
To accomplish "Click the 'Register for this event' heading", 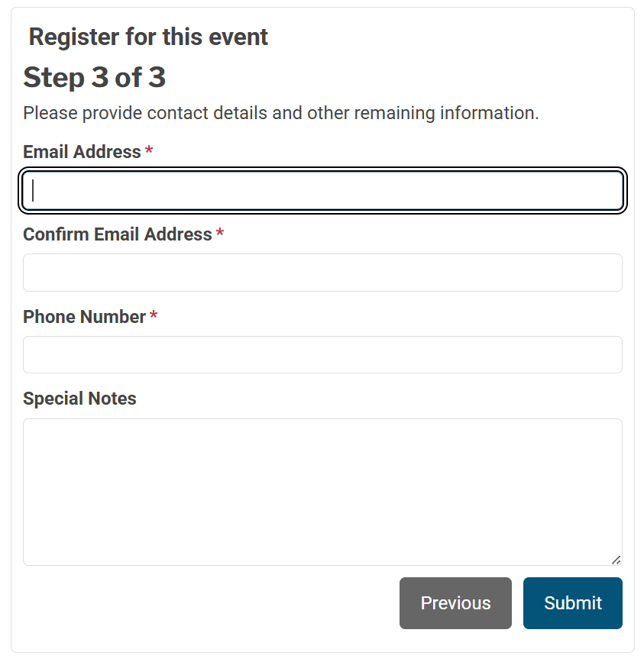I will pos(148,37).
